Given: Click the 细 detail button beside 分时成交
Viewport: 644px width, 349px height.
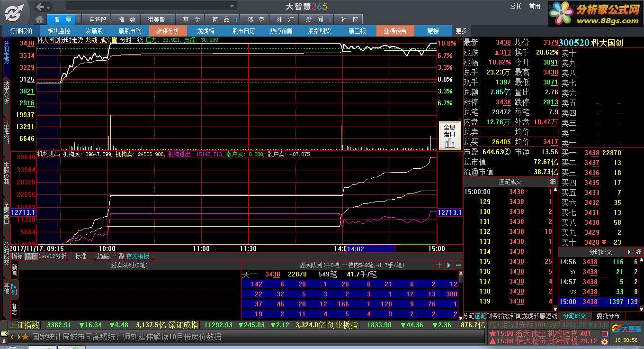Looking at the screenshot, I should [x=639, y=252].
